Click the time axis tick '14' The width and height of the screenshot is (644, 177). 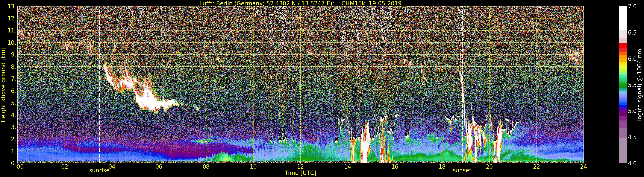pyautogui.click(x=347, y=167)
